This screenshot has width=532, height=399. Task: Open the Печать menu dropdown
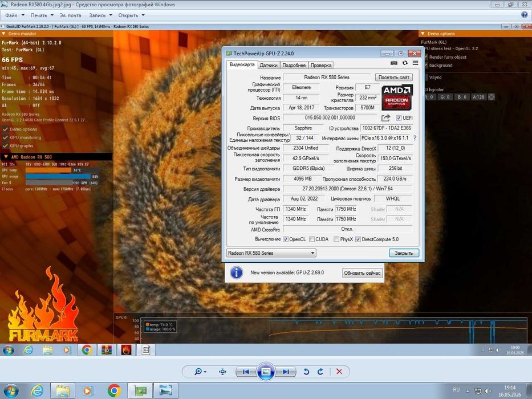coord(42,15)
